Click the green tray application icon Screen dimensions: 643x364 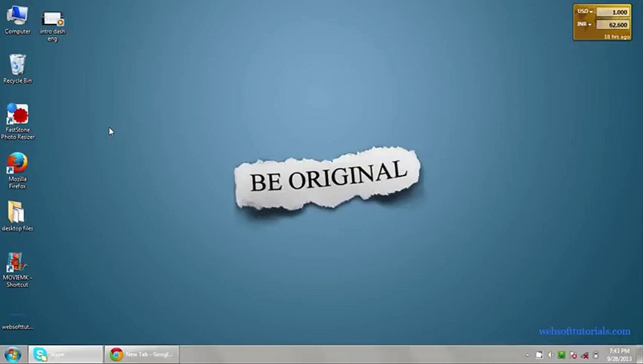[x=562, y=355]
